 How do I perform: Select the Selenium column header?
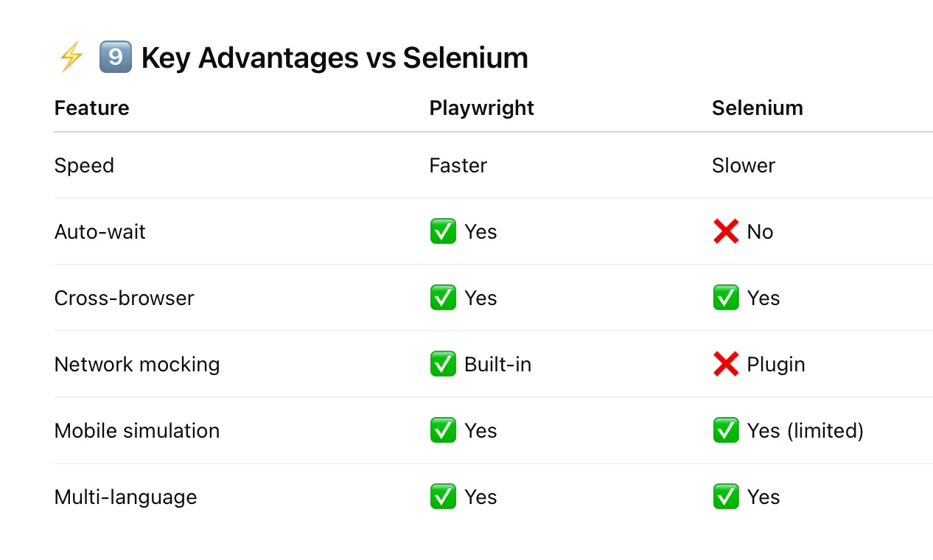(758, 108)
